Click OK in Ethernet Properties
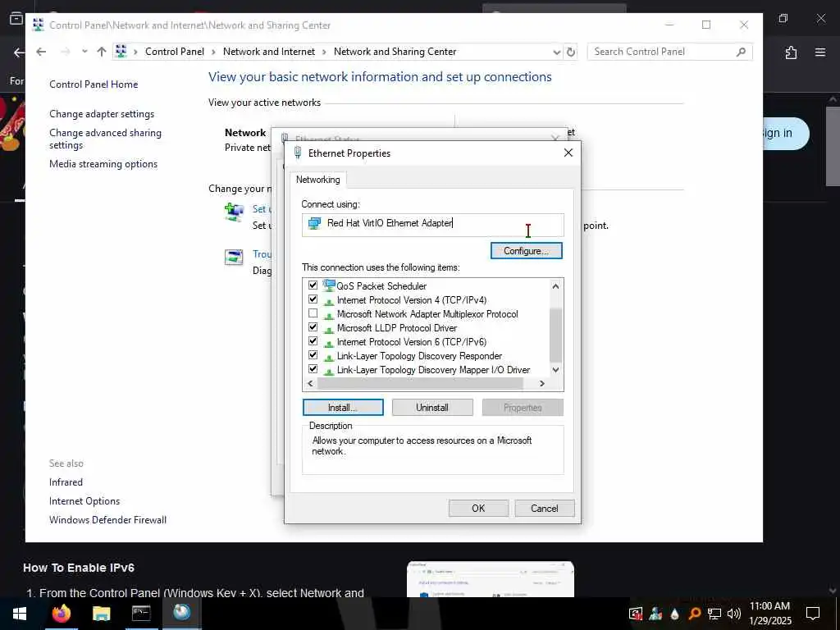The image size is (840, 630). (x=478, y=508)
